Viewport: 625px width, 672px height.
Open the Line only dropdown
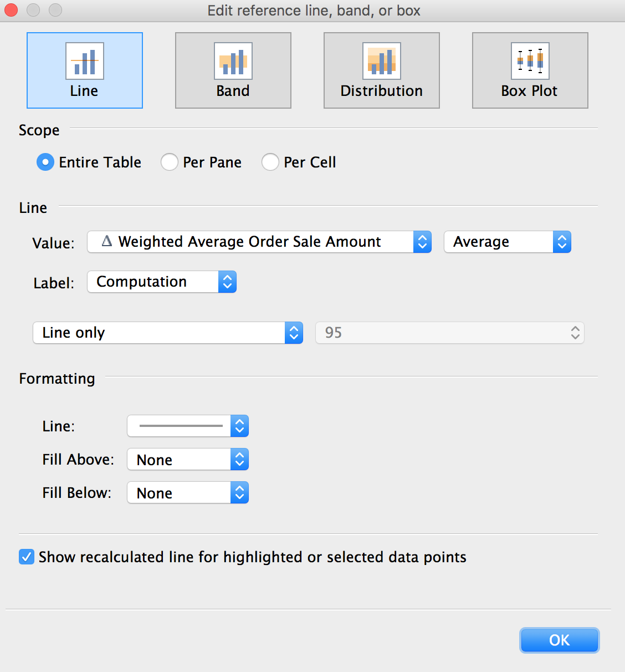point(167,333)
